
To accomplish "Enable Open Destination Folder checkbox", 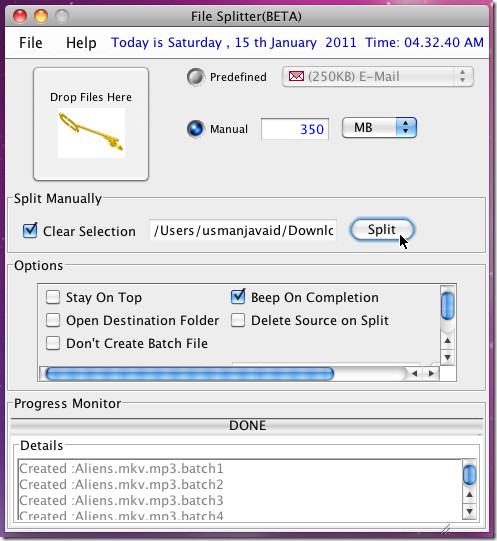I will 53,320.
